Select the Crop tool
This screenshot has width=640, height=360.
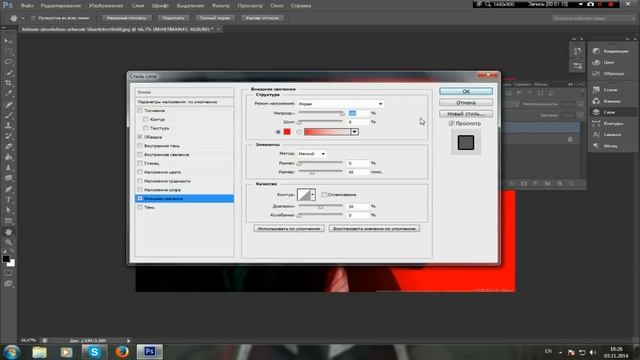pyautogui.click(x=9, y=83)
